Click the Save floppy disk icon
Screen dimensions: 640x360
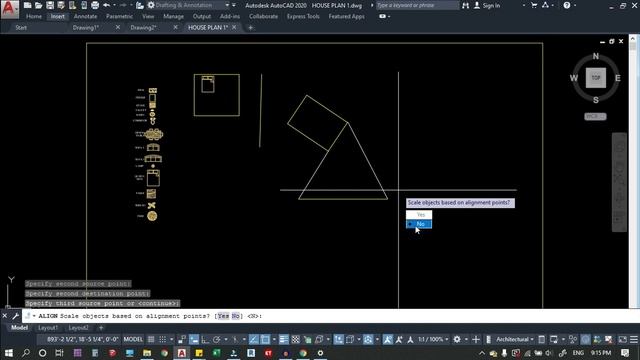pos(50,5)
